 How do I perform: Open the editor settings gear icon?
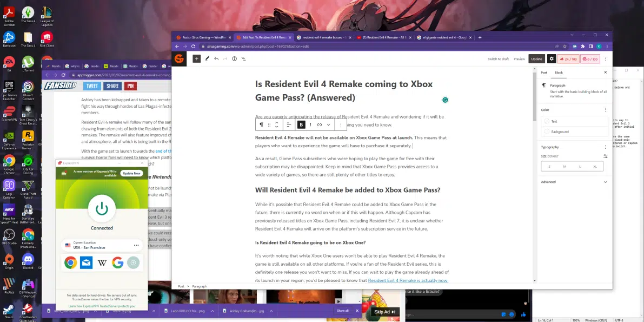552,58
